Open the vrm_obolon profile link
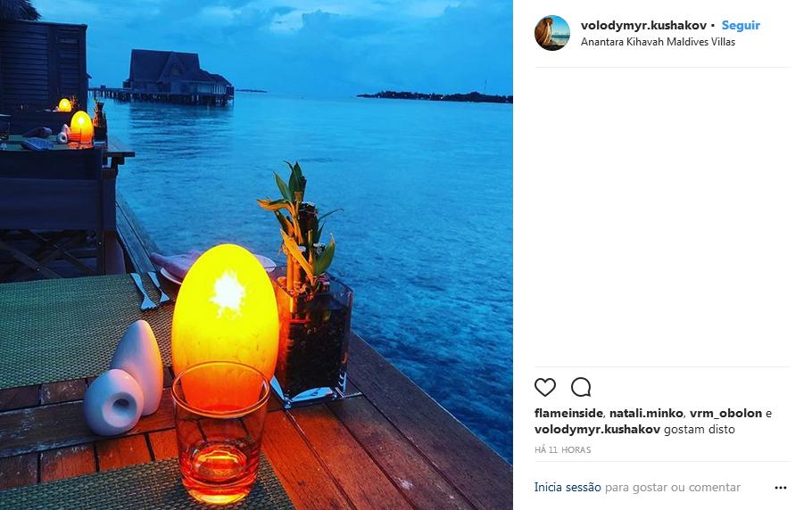This screenshot has height=510, width=812. point(725,414)
